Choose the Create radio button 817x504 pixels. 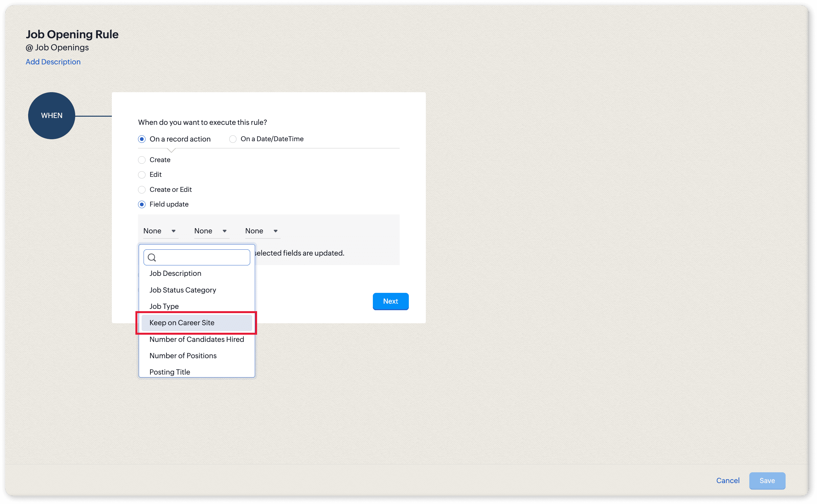click(142, 160)
